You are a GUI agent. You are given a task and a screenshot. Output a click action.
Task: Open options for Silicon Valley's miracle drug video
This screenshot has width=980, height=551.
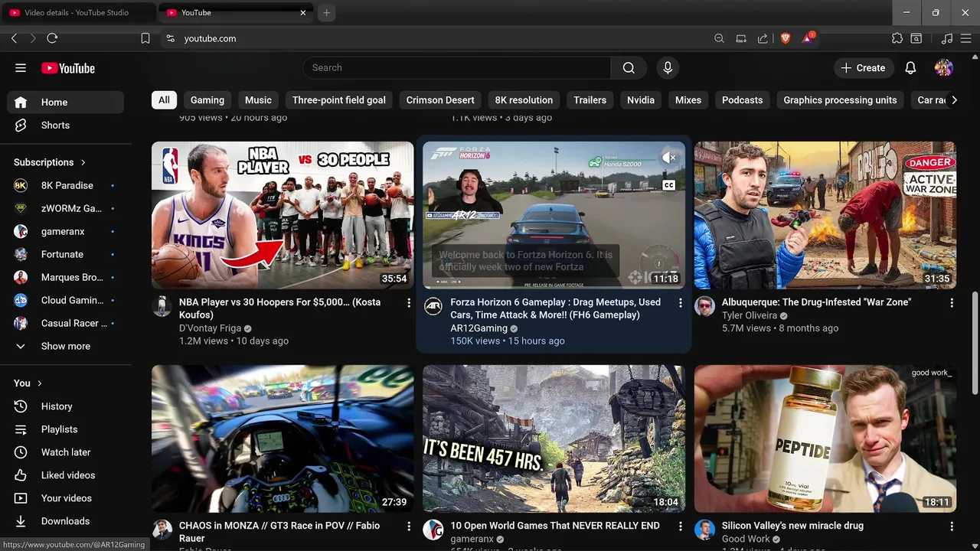click(x=952, y=527)
